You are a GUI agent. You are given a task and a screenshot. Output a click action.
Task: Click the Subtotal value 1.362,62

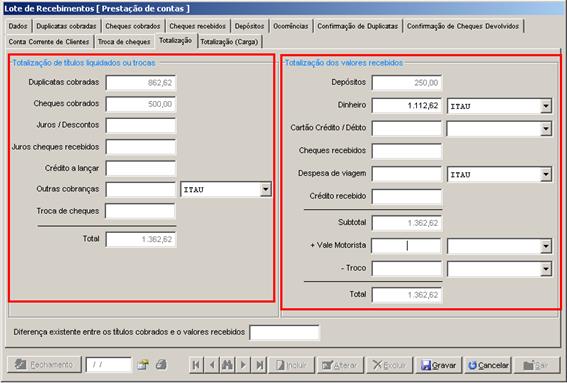[x=406, y=223]
